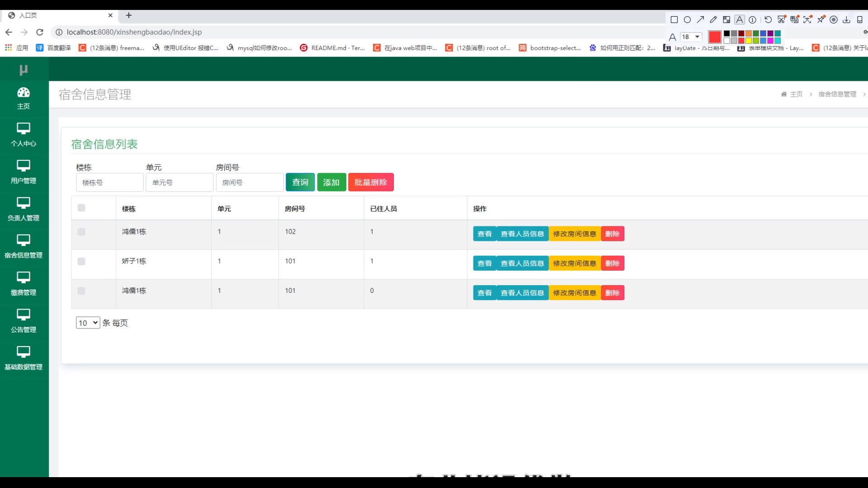Open the rows per page dropdown

click(x=88, y=323)
